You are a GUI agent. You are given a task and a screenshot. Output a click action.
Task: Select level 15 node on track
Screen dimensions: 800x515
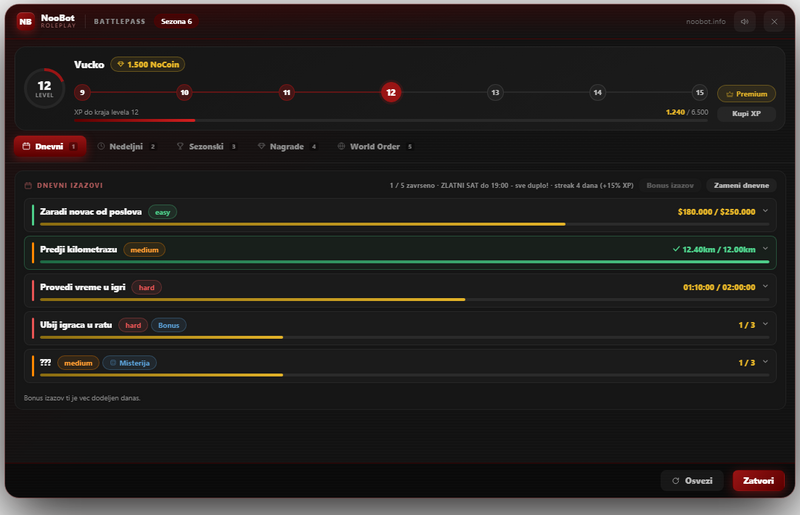[699, 92]
